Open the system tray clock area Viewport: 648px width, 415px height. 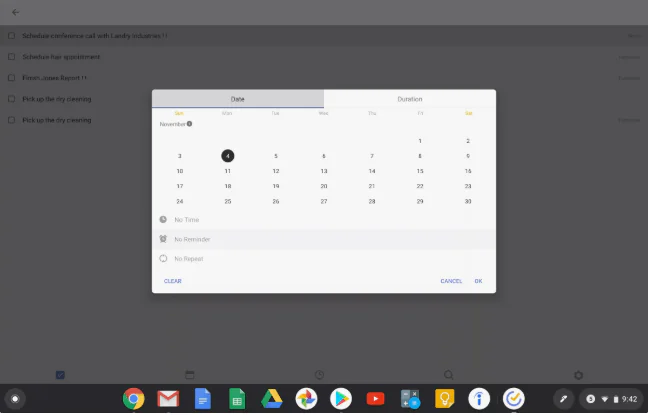[612, 399]
